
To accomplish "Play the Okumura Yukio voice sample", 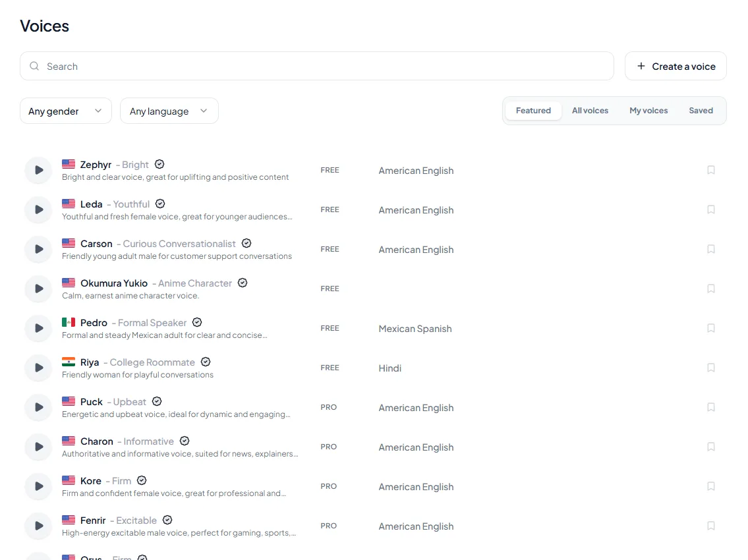I will click(x=38, y=289).
